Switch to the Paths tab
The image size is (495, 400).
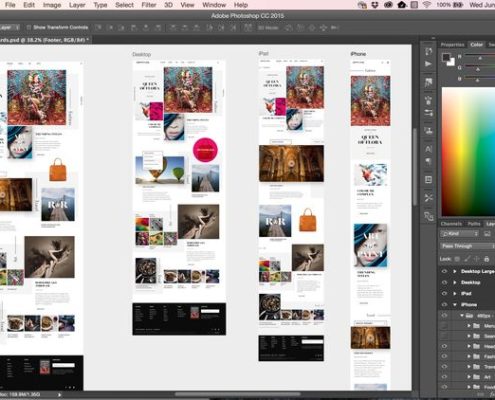(474, 224)
